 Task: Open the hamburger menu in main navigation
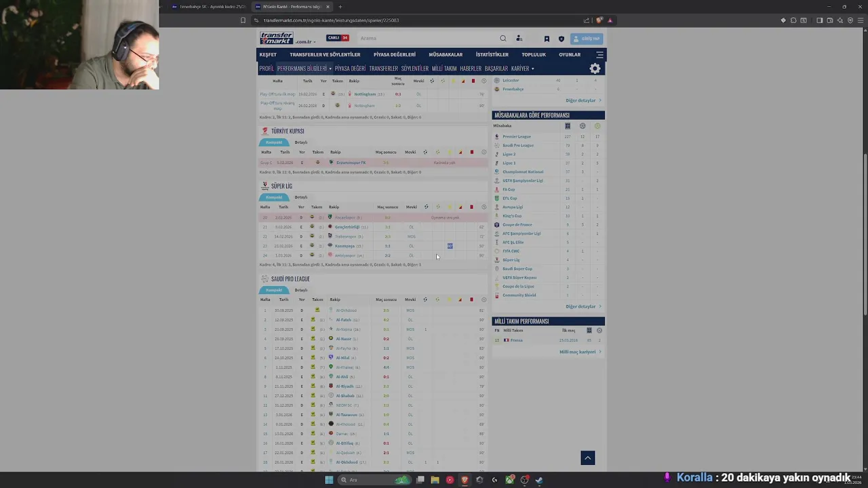599,54
